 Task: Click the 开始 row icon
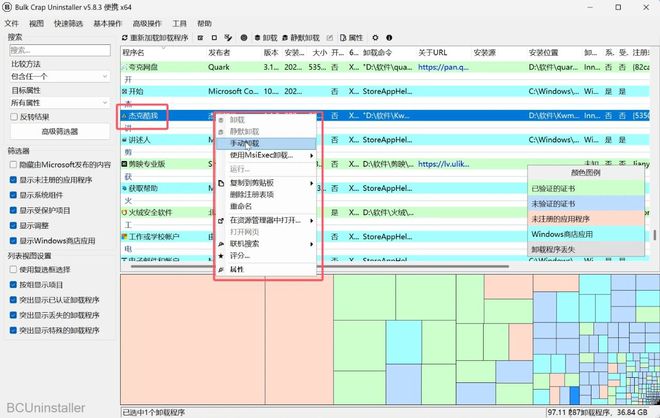click(125, 91)
